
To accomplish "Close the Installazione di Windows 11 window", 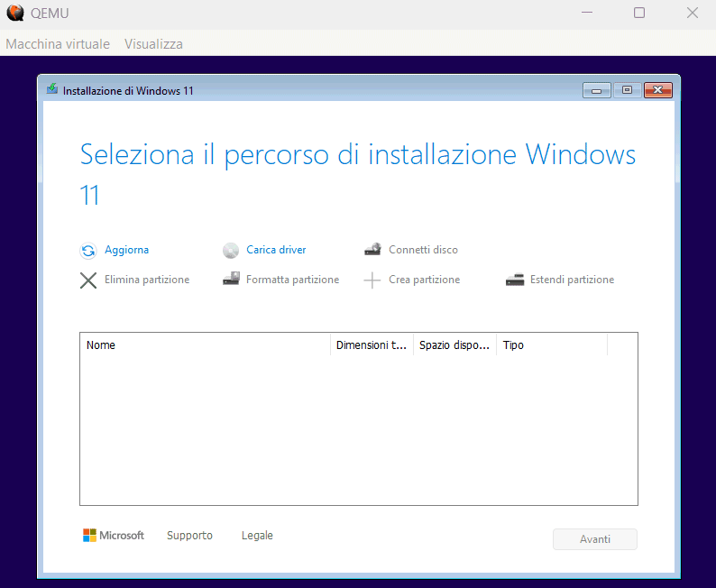I will (x=657, y=90).
